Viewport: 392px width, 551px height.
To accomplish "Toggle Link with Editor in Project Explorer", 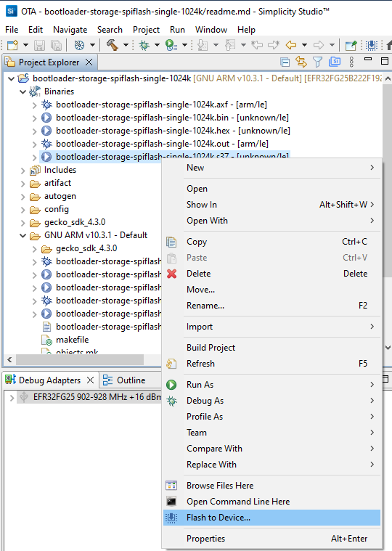I will click(301, 62).
